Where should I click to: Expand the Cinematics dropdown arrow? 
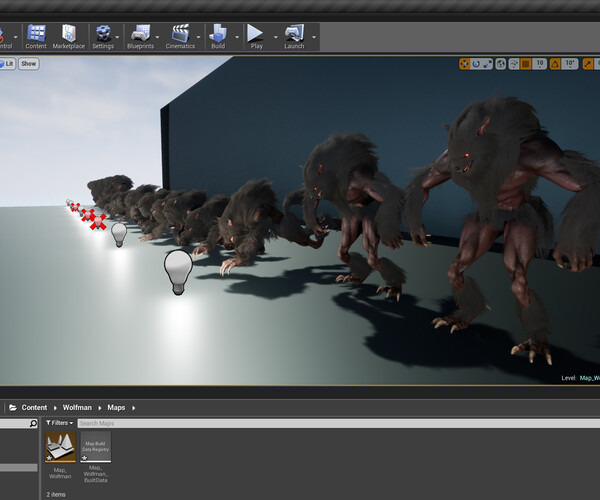199,37
